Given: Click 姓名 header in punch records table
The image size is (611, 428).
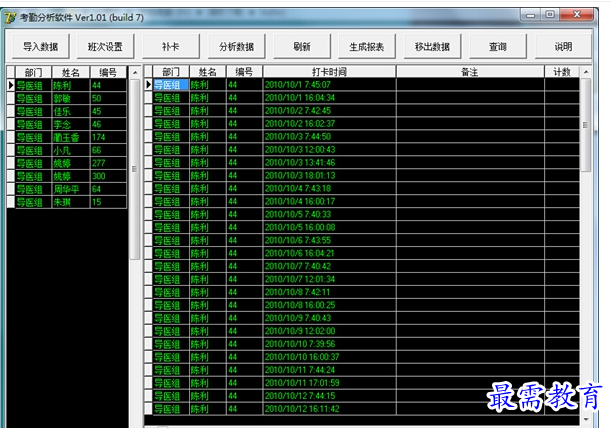Looking at the screenshot, I should [x=207, y=72].
